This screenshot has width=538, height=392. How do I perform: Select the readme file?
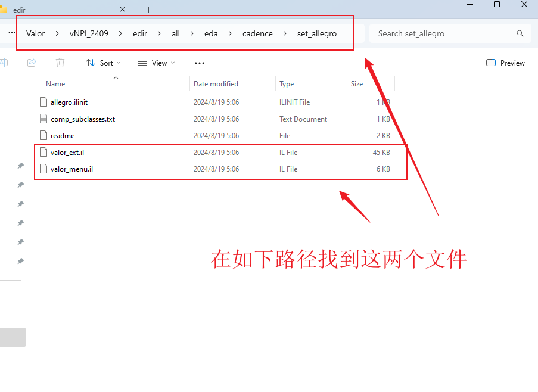63,136
